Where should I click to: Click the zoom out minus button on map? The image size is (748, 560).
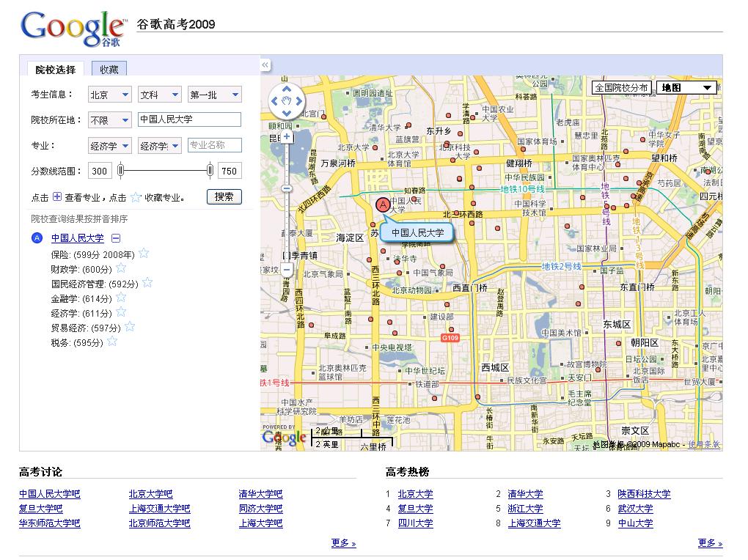click(x=287, y=270)
